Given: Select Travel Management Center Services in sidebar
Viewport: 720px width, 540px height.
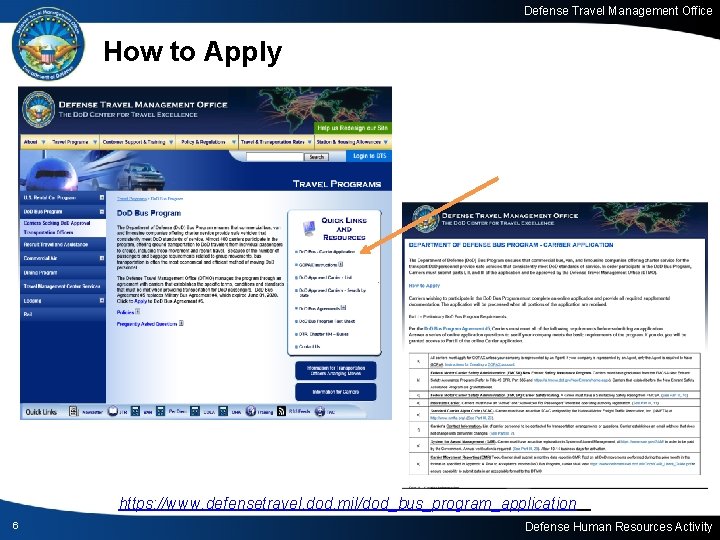Looking at the screenshot, I should (63, 286).
